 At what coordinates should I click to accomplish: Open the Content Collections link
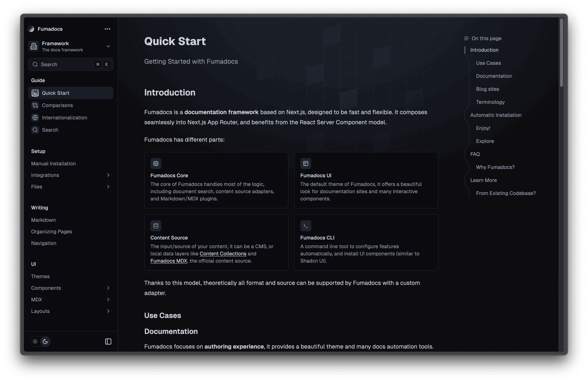(x=223, y=254)
